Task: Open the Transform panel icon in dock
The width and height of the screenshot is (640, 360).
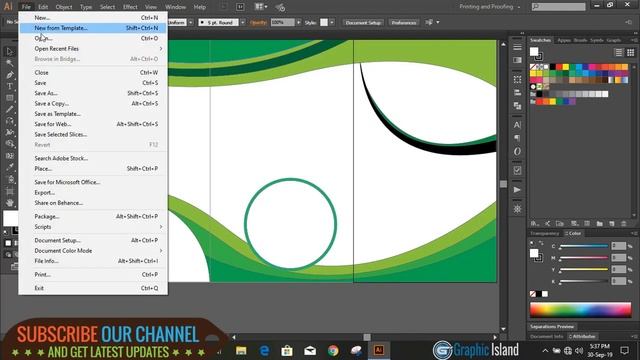Action: (x=517, y=80)
